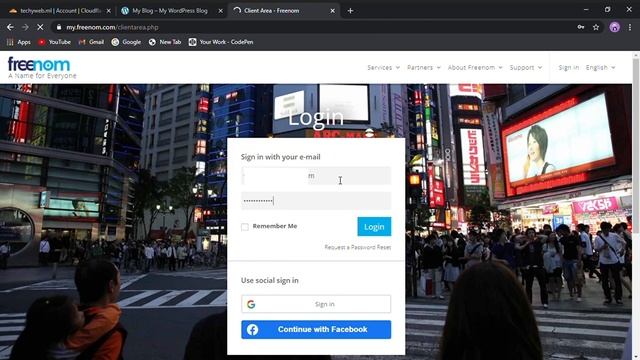
Task: Open a new tab with the plus button
Action: coord(350,11)
